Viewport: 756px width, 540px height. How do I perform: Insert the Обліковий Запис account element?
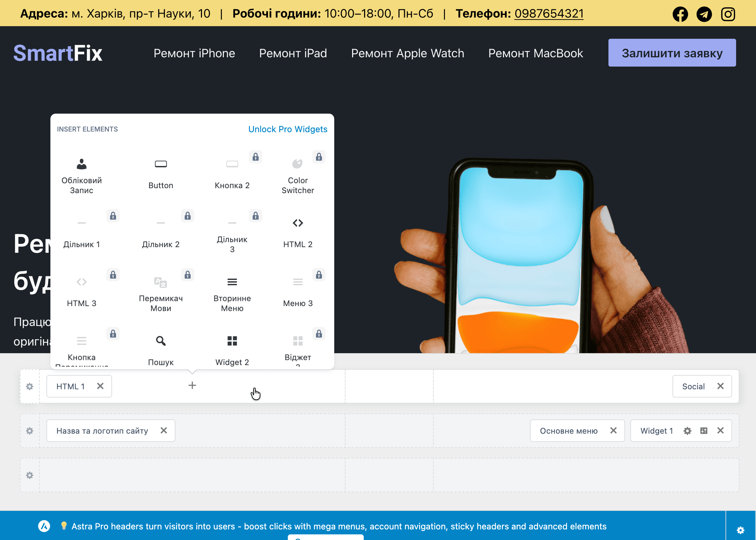(x=82, y=176)
